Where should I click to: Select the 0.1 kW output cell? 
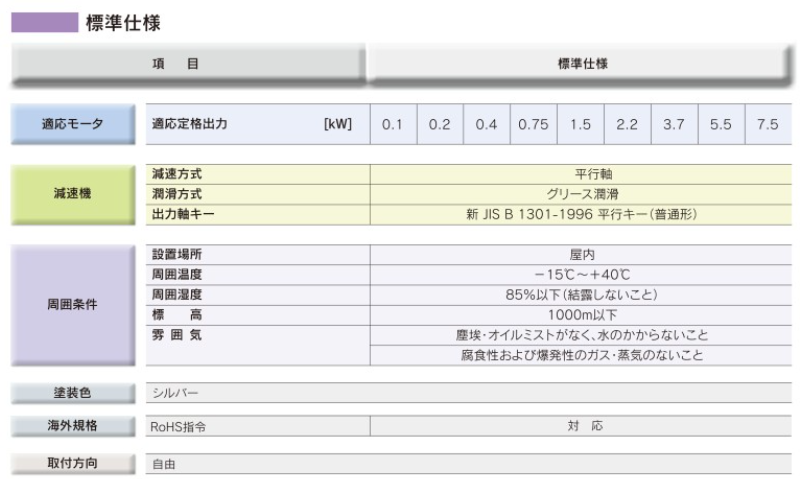coord(392,125)
